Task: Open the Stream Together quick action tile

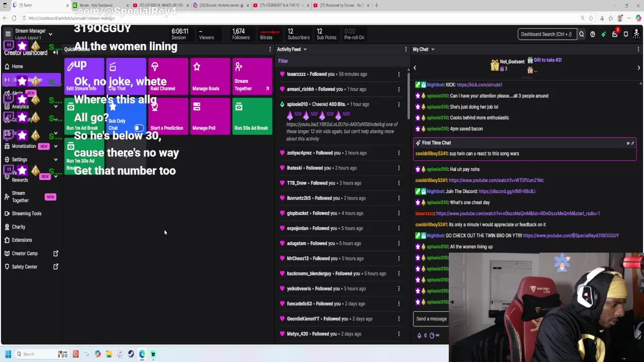Action: (252, 76)
